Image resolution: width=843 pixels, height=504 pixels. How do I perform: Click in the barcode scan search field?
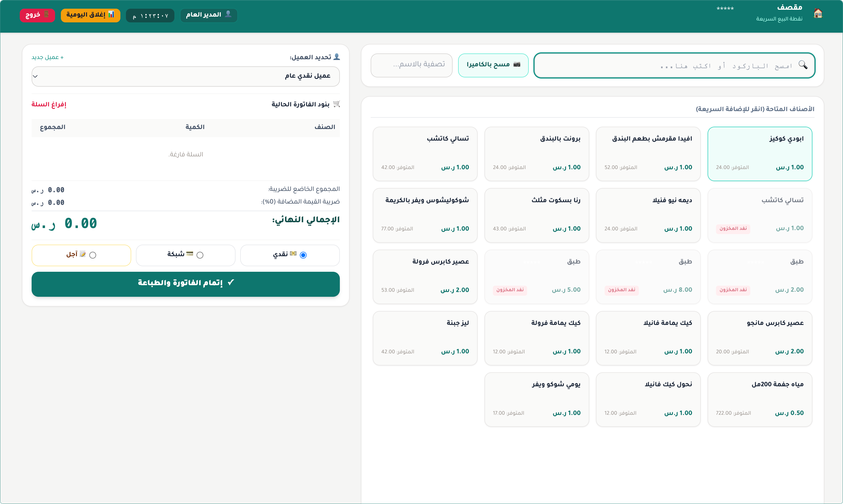click(674, 65)
